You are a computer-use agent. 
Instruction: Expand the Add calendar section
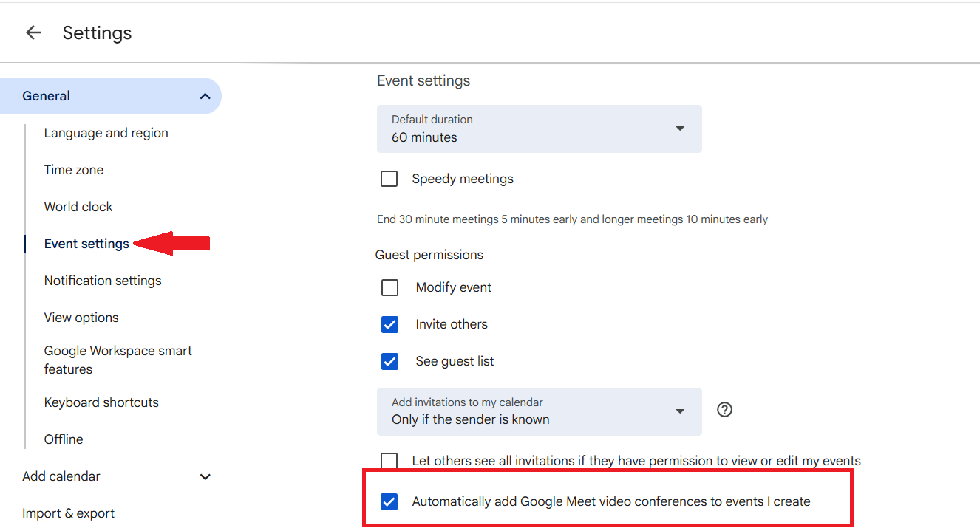pos(205,476)
